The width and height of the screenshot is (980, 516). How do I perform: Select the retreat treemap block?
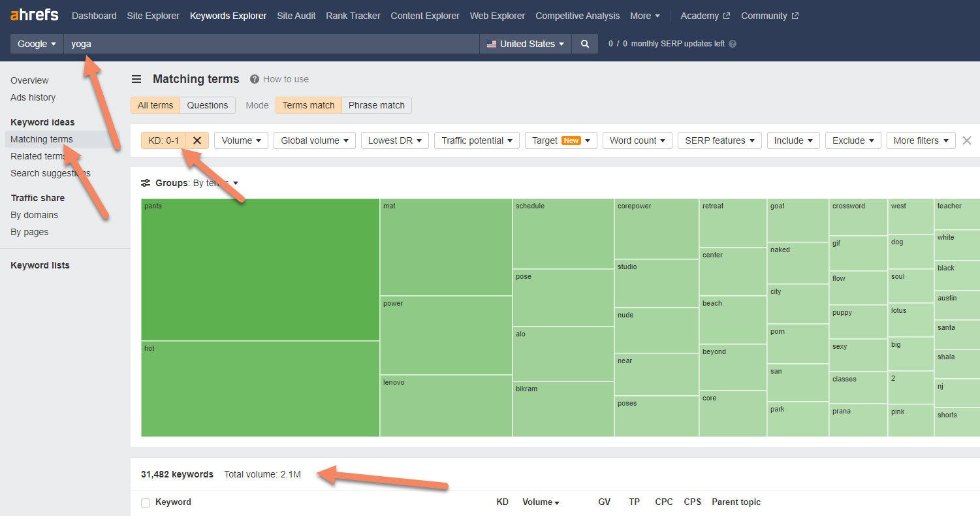(x=733, y=223)
